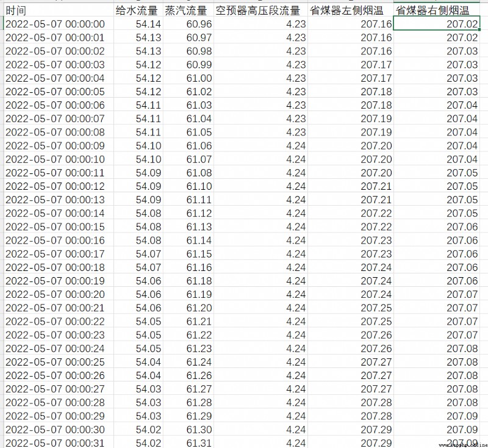Click timestamp cell 2022-05-07 00:00:13

coord(59,200)
